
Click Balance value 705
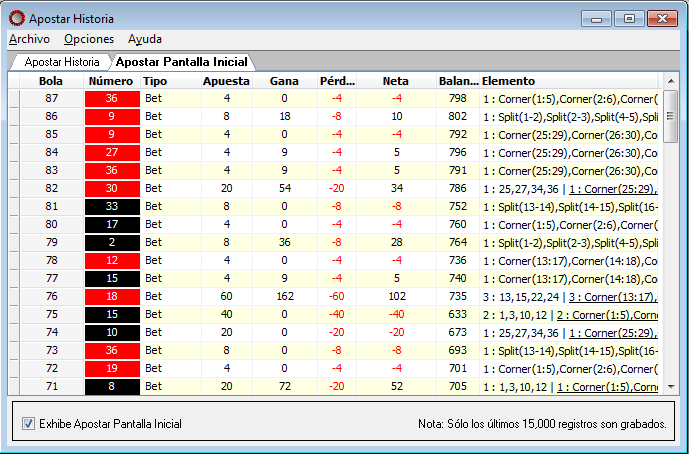pos(458,386)
